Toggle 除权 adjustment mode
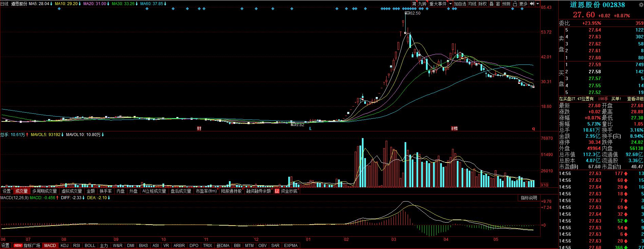The image size is (644, 249). point(483,4)
